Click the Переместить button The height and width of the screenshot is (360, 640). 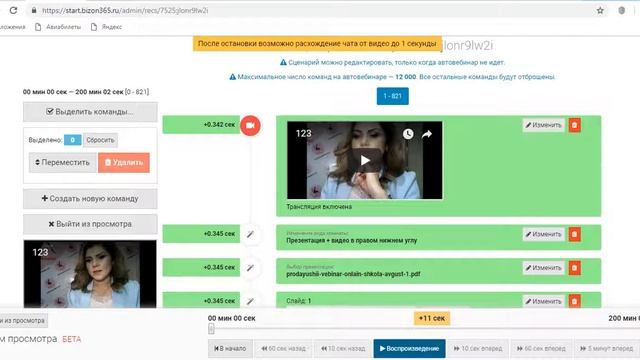coord(62,162)
